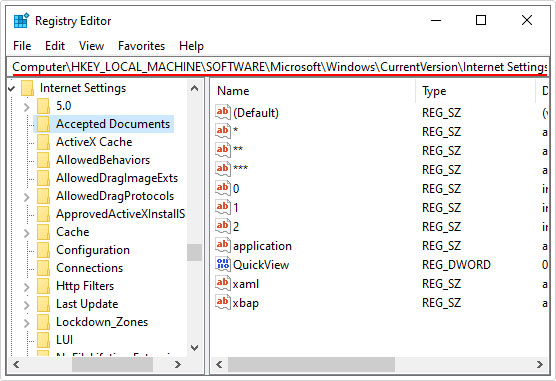Click the string icon of value 2

pyautogui.click(x=223, y=226)
